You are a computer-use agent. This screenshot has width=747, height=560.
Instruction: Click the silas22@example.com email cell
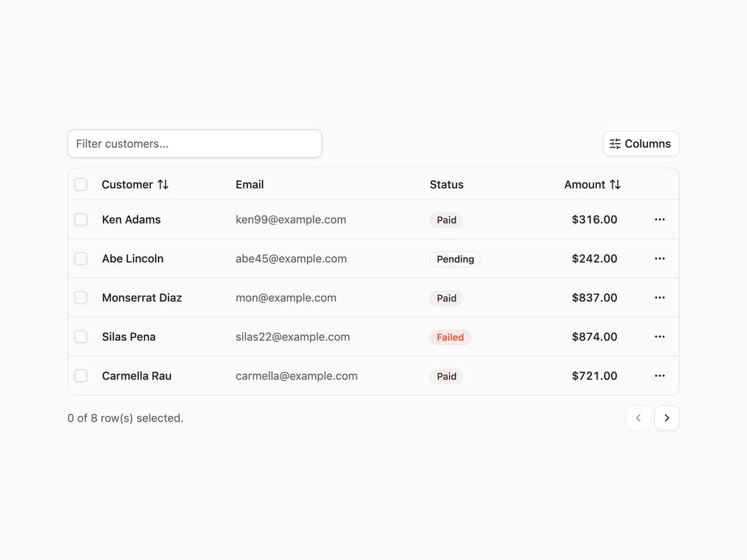[293, 337]
